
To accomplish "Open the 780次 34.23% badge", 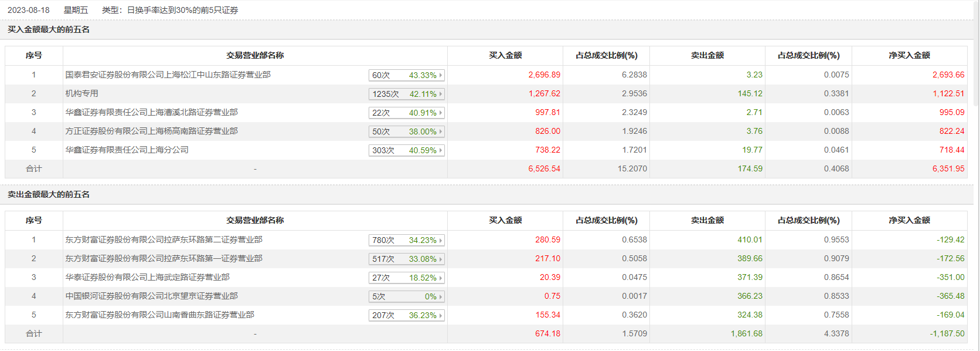I will pyautogui.click(x=406, y=240).
